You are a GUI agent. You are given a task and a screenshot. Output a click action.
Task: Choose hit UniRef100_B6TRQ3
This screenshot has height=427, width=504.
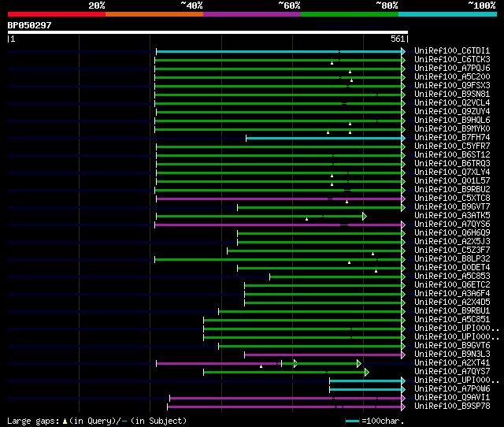coord(452,164)
